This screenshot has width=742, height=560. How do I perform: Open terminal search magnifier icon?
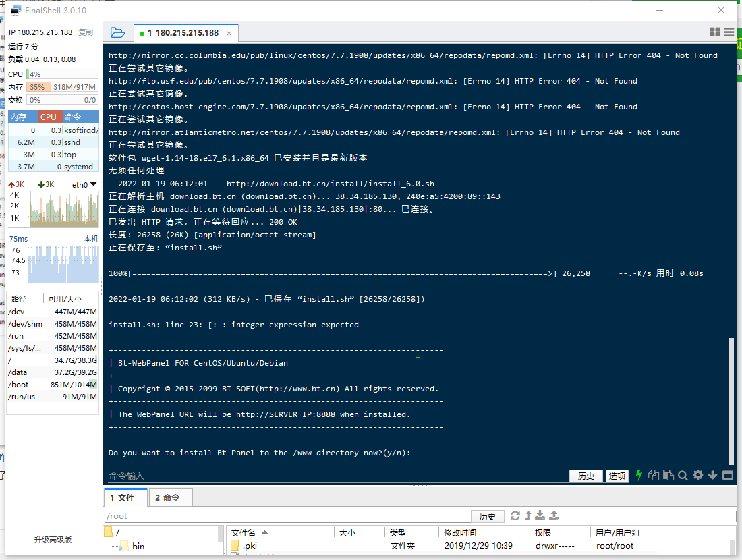pyautogui.click(x=683, y=475)
